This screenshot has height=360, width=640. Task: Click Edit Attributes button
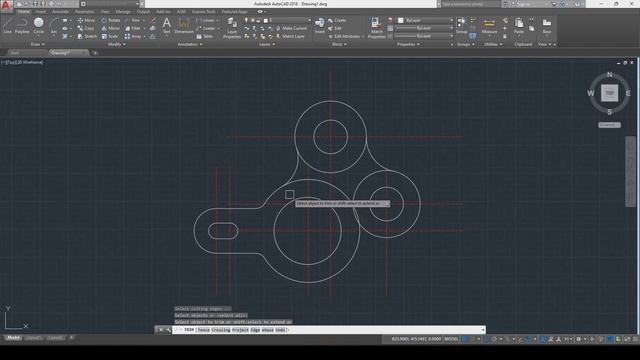click(x=345, y=36)
